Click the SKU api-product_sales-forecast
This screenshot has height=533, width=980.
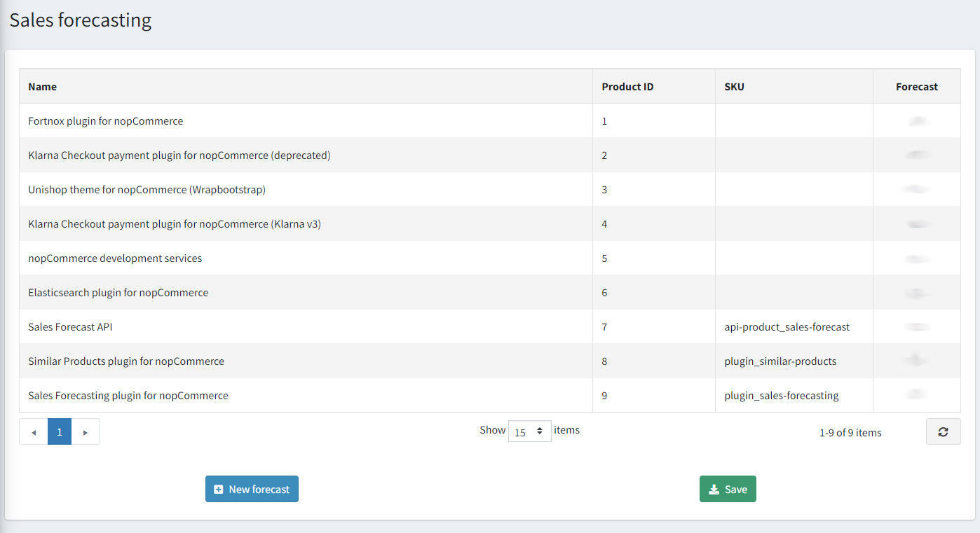[787, 327]
